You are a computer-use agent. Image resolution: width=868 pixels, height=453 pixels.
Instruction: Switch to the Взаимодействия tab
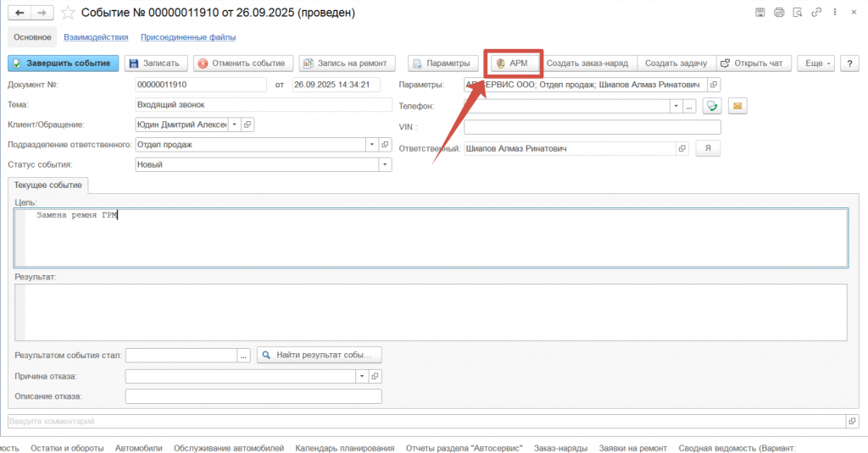click(97, 37)
